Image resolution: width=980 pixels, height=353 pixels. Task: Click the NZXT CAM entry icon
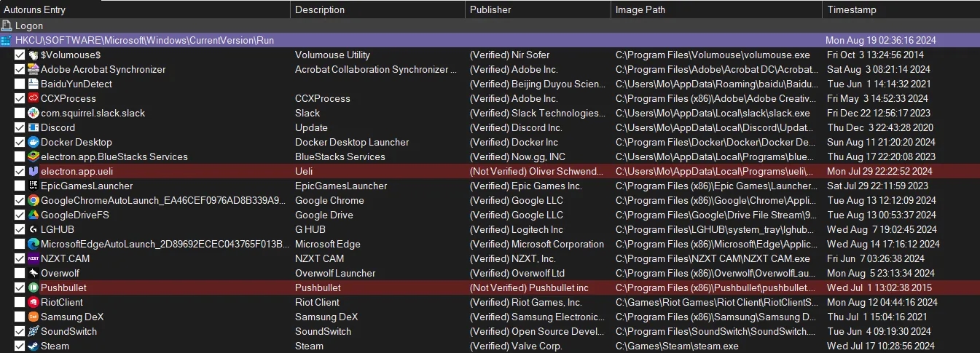[x=33, y=258]
